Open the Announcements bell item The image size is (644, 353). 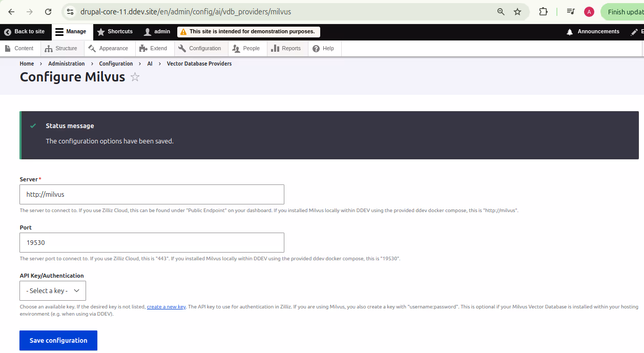tap(593, 32)
